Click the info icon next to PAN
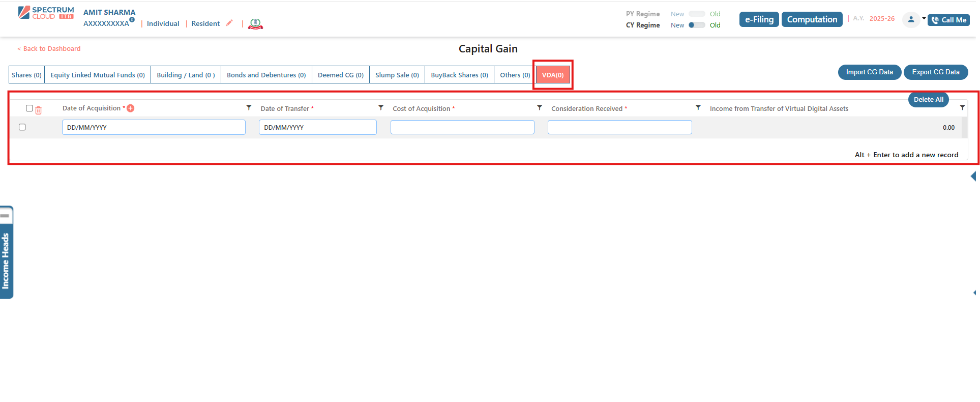The height and width of the screenshot is (402, 980). (132, 20)
